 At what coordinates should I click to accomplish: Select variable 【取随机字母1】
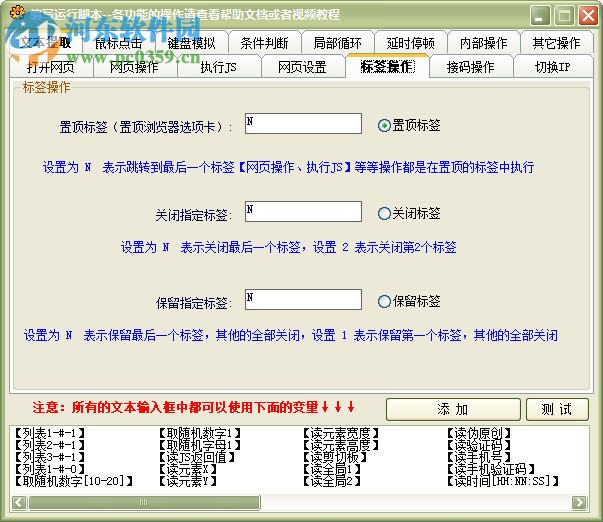pos(200,445)
